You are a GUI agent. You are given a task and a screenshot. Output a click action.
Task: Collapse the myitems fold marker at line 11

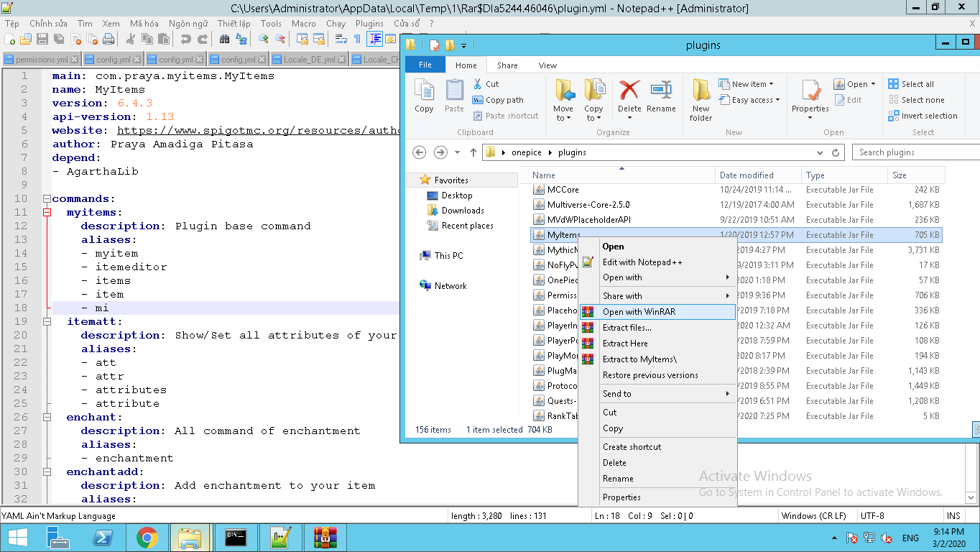tap(47, 213)
